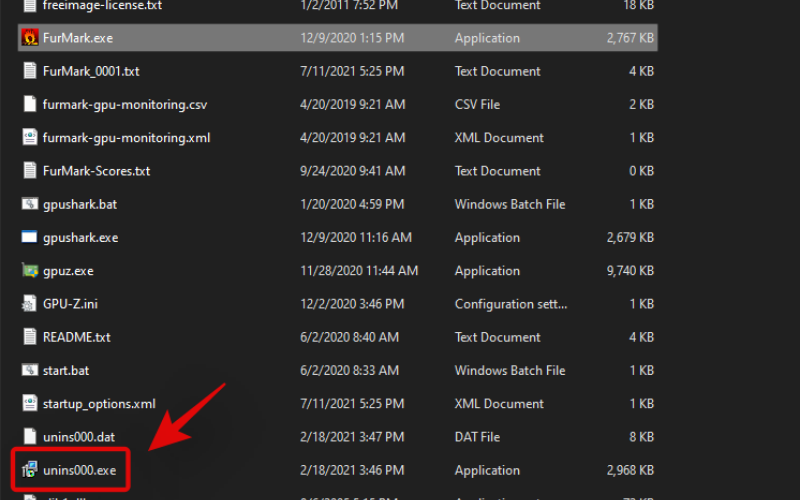800x500 pixels.
Task: Click the date 12/2/2020 3:46 PM
Action: pos(352,304)
